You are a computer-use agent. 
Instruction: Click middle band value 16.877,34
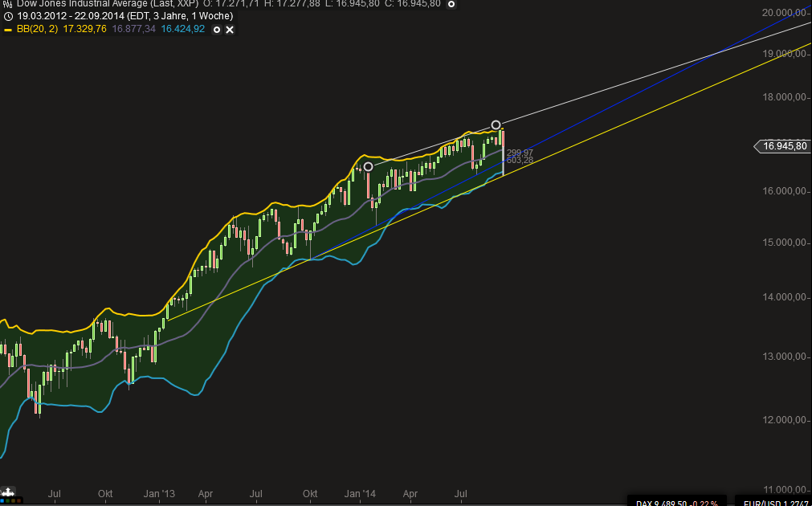(133, 30)
